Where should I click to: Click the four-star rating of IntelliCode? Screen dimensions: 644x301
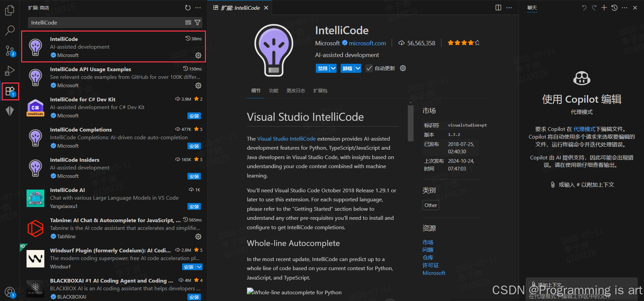tap(464, 43)
